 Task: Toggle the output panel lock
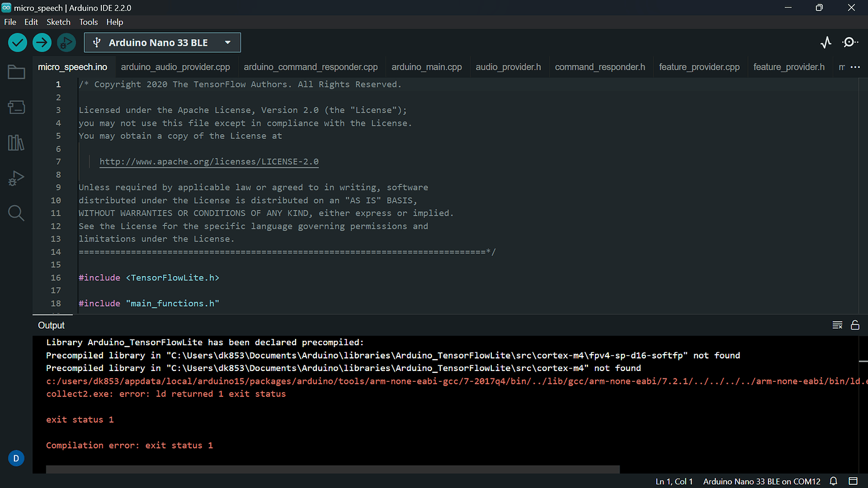pyautogui.click(x=855, y=325)
